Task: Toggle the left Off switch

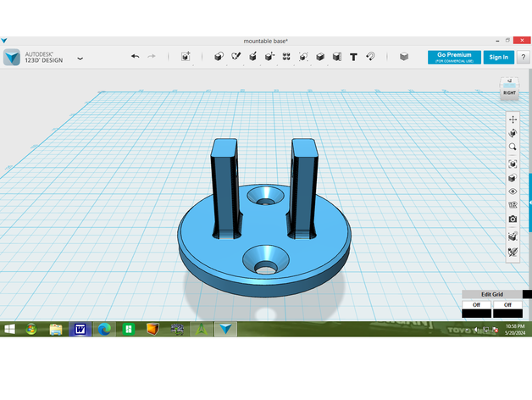Action: coord(476,304)
